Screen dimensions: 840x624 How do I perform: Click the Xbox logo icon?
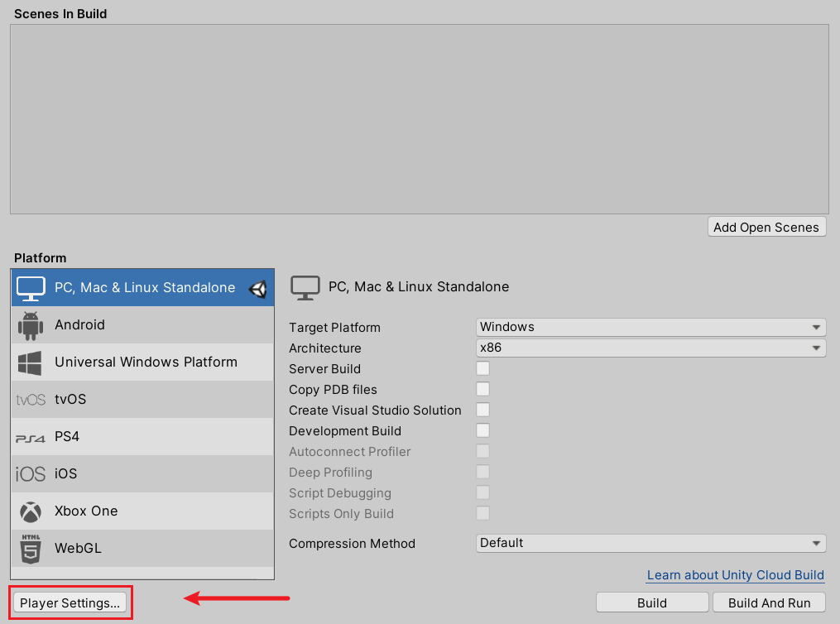pyautogui.click(x=31, y=511)
